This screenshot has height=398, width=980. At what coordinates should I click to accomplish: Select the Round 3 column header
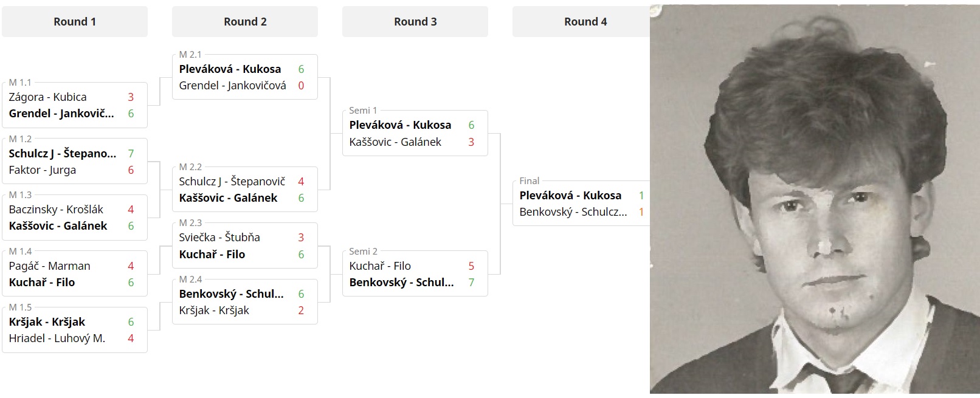click(415, 21)
